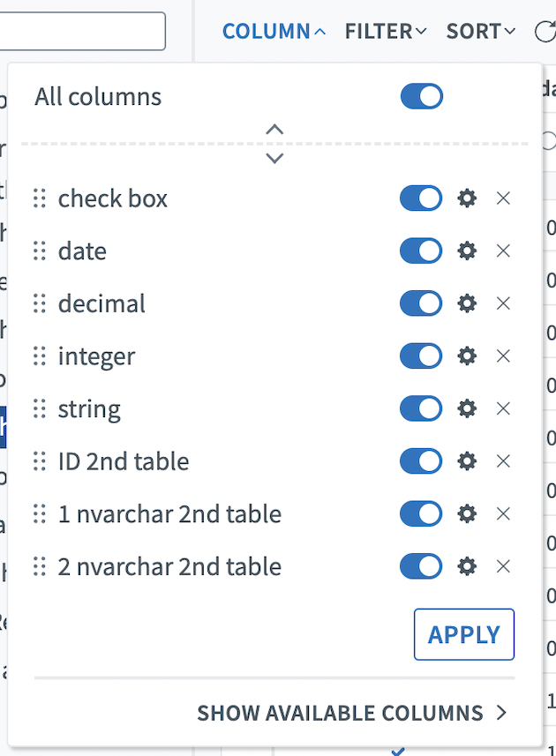
Task: Click the refresh icon in the toolbar
Action: (544, 32)
